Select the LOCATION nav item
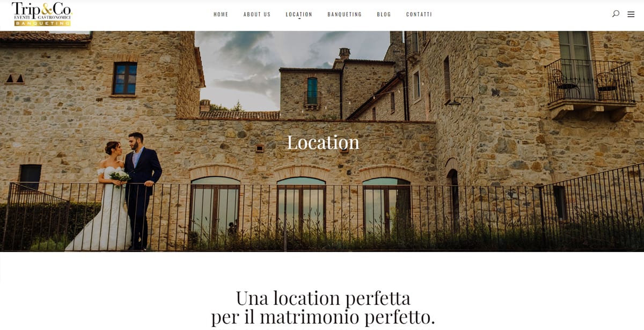Viewport: 644px width, 330px height. pyautogui.click(x=299, y=15)
